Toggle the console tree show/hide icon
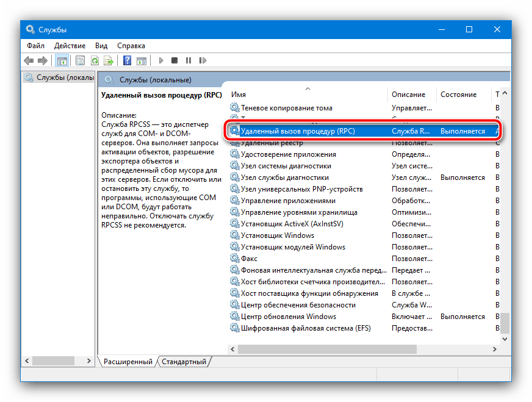This screenshot has height=402, width=532. point(62,61)
